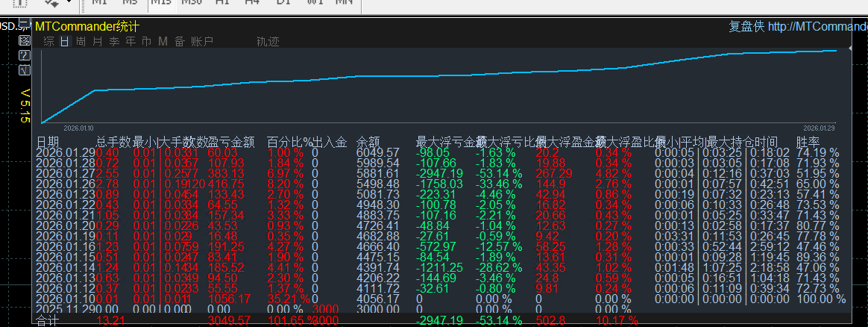Click the question mark help icon

click(x=25, y=54)
